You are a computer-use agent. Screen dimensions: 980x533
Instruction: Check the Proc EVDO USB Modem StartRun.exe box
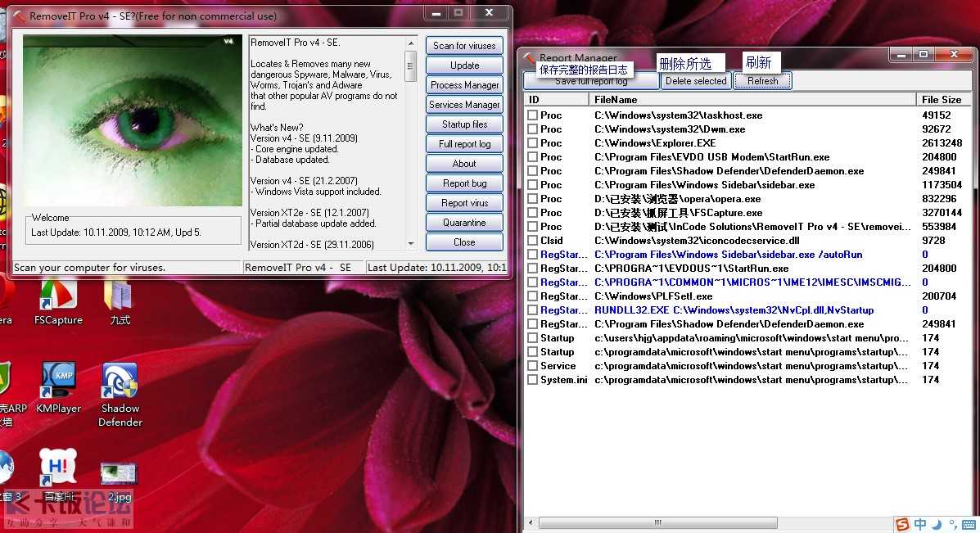pos(532,157)
